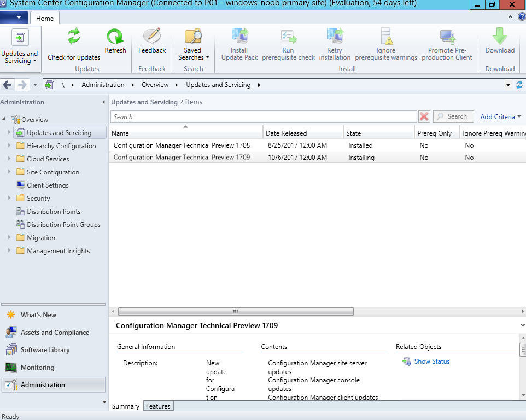Click the Search button

point(453,116)
